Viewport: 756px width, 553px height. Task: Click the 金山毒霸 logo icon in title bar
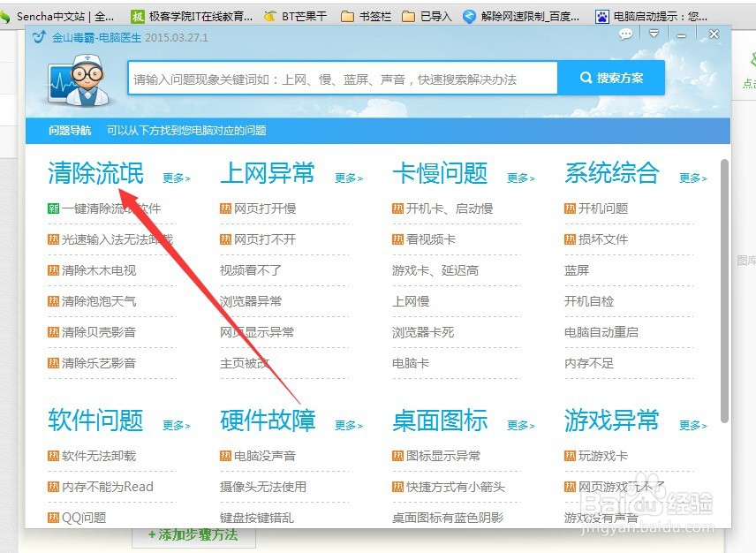pyautogui.click(x=37, y=37)
